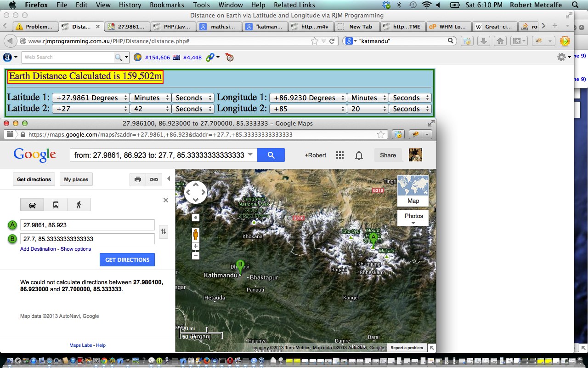Click the Downloads arrow toolbar icon
Viewport: 588px width, 368px height.
point(483,41)
